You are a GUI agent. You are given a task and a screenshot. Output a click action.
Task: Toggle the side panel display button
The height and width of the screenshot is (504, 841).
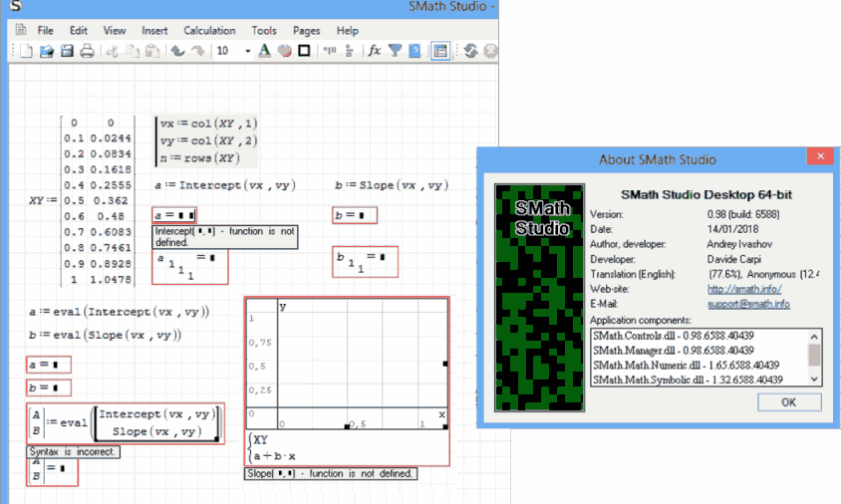[441, 51]
